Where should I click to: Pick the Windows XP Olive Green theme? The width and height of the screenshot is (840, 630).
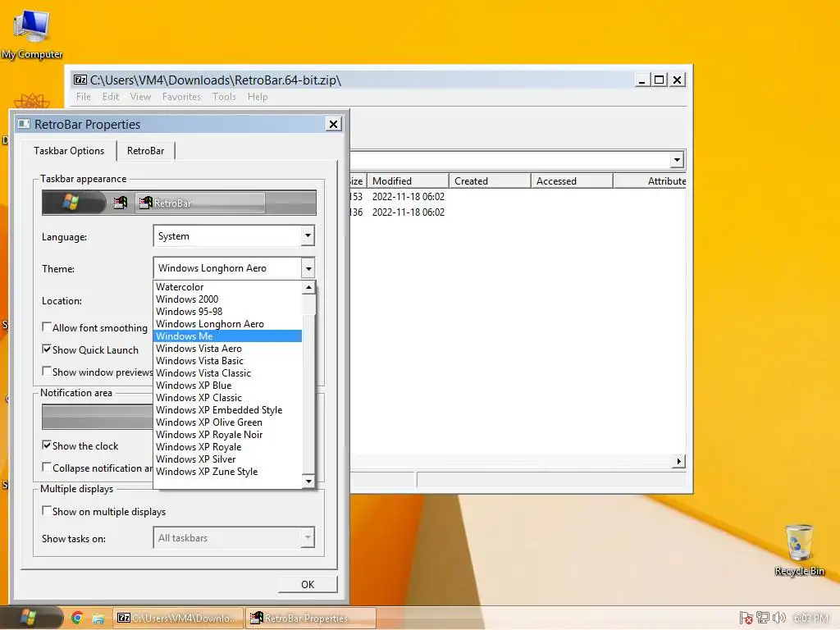tap(228, 422)
